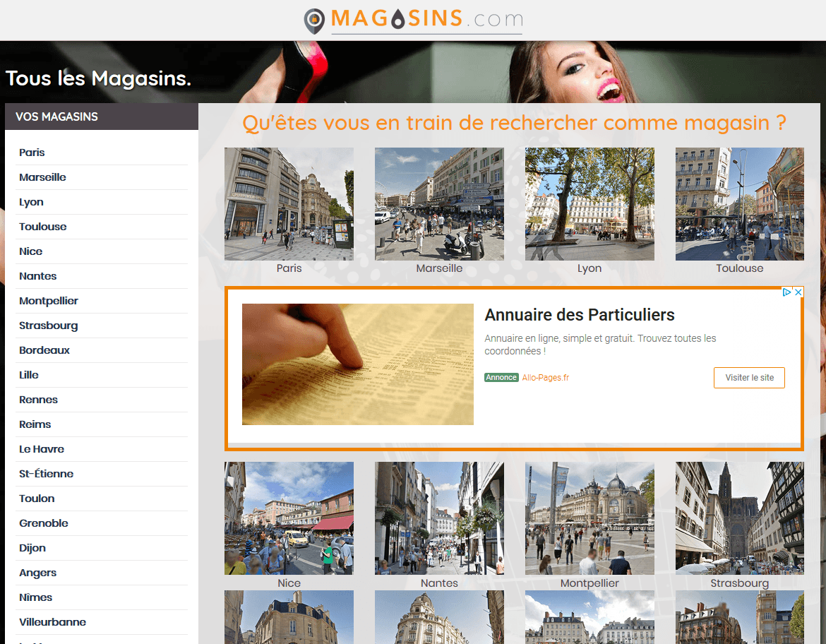Visit the Angers sidebar entry

pyautogui.click(x=37, y=573)
